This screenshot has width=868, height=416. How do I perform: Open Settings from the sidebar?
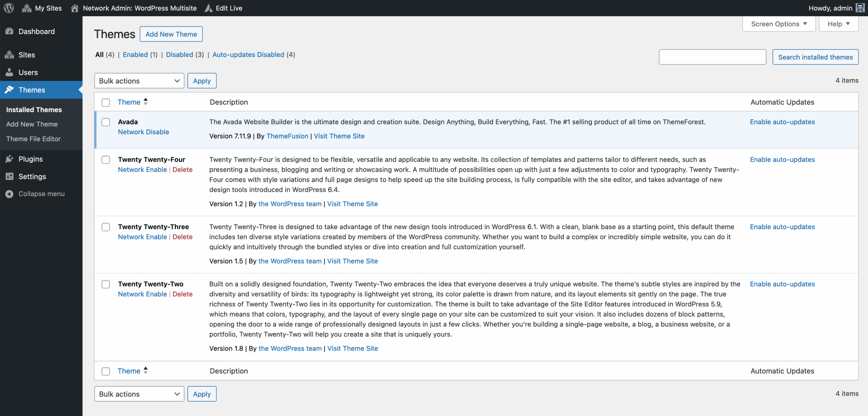[x=32, y=176]
